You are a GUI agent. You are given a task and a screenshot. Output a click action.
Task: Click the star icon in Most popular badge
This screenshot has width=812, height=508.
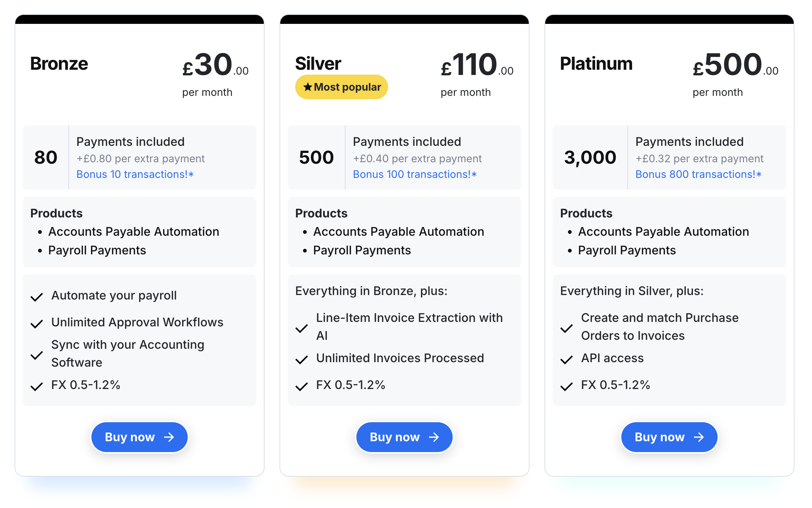coord(307,87)
